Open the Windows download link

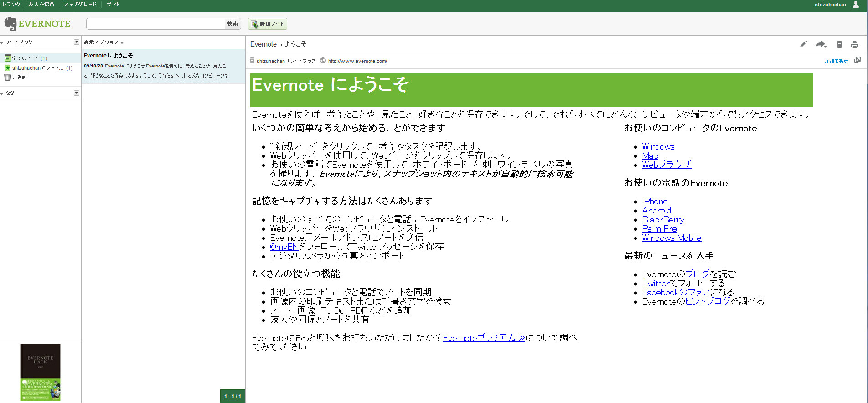pos(658,147)
